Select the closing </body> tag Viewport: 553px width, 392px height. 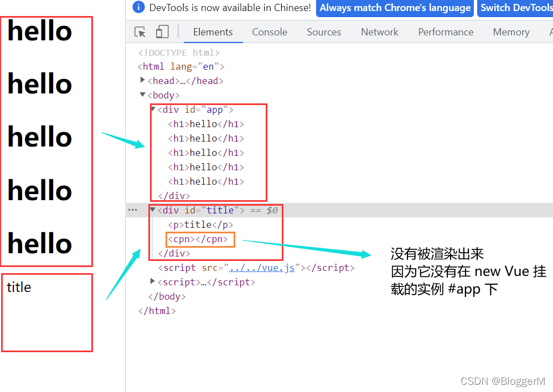(x=167, y=296)
